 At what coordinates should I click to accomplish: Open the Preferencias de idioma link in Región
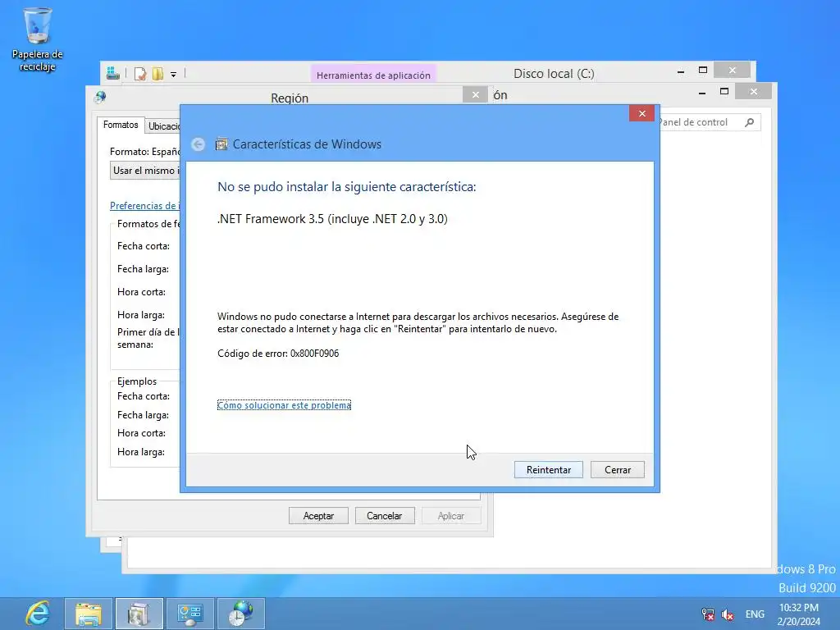(x=145, y=206)
